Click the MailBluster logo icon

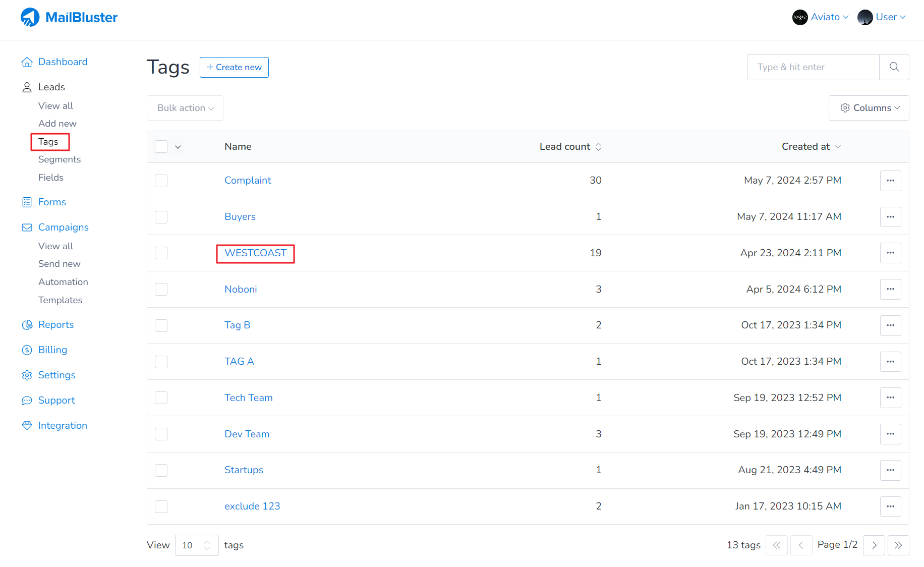[x=30, y=18]
